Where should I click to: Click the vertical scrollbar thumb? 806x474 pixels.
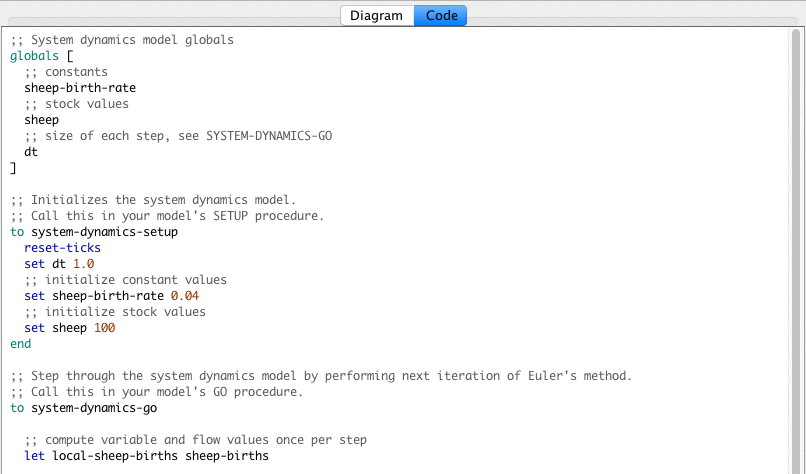click(x=796, y=140)
